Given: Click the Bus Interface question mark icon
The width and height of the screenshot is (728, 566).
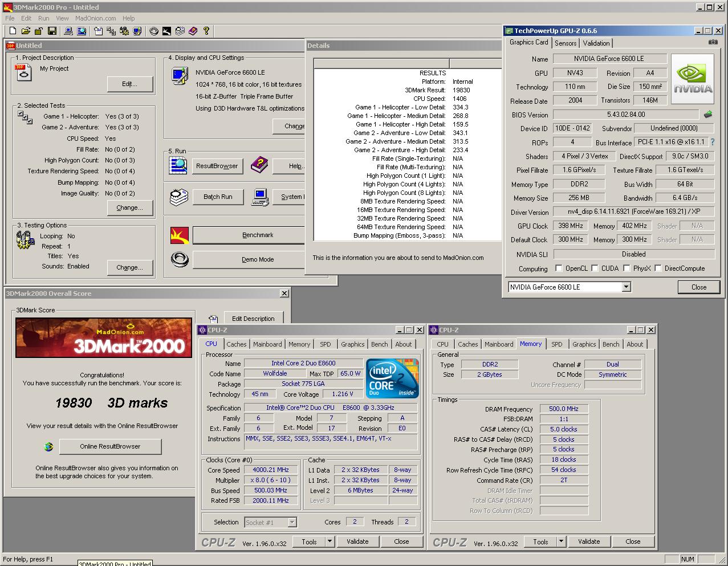Looking at the screenshot, I should click(x=712, y=142).
